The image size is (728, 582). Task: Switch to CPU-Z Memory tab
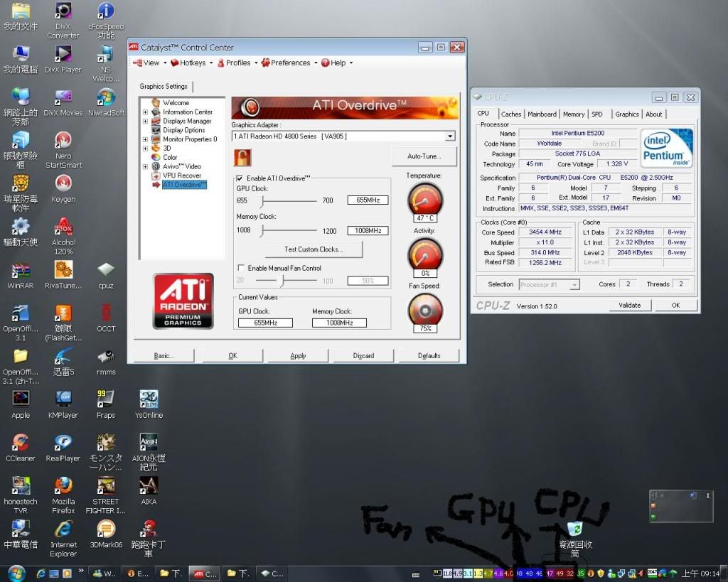pos(574,114)
